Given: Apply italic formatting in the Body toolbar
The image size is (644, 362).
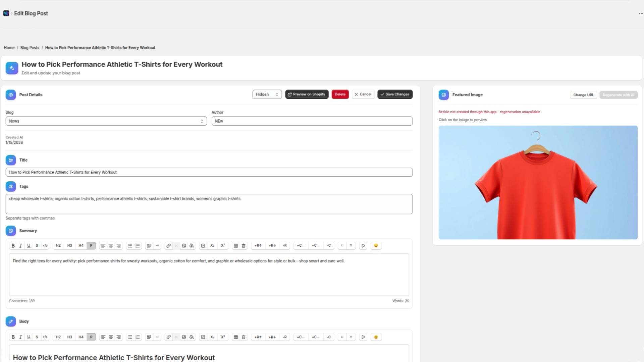Looking at the screenshot, I should point(20,337).
